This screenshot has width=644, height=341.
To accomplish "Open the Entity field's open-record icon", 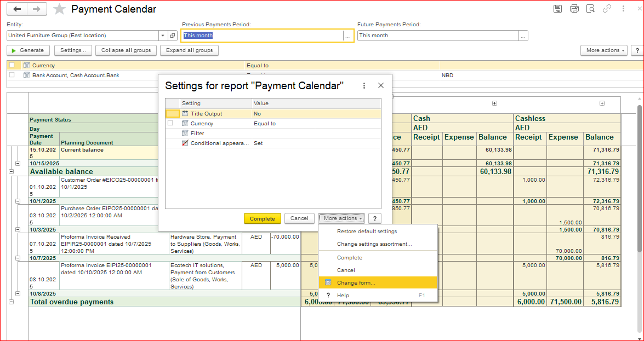I will point(173,36).
